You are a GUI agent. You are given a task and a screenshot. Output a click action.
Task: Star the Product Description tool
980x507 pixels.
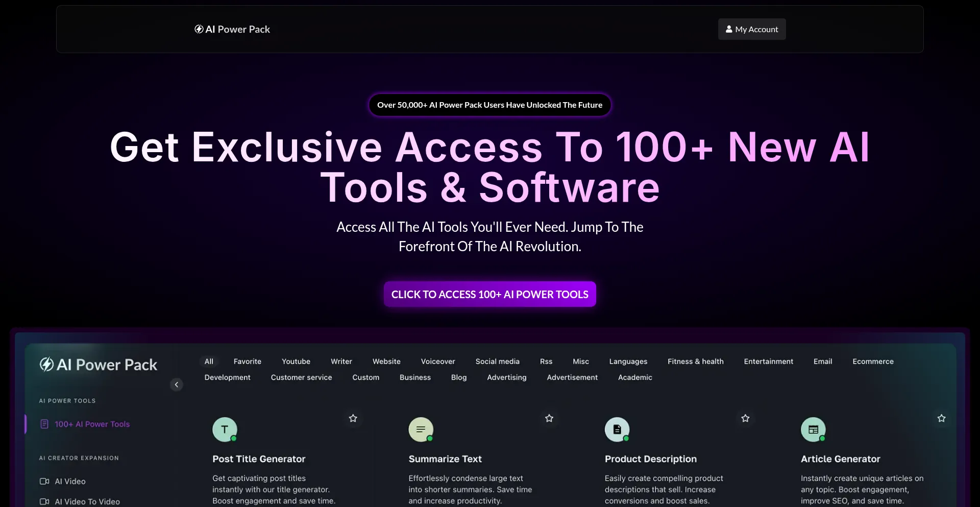745,418
